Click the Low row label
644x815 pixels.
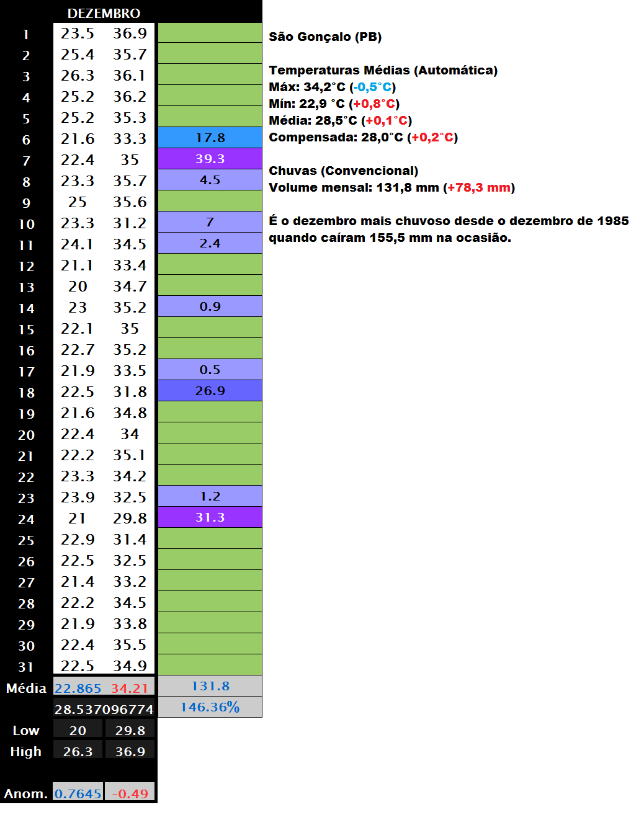26,730
